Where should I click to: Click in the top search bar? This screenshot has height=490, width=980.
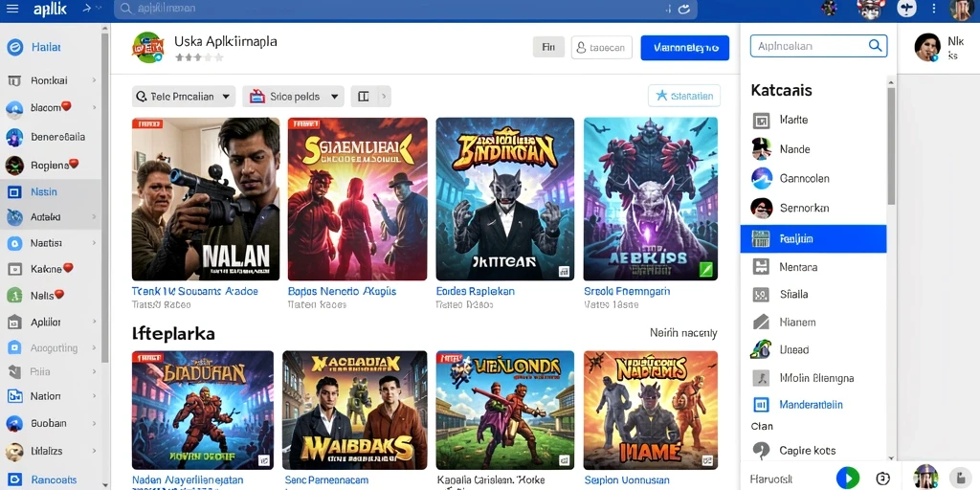(x=405, y=9)
